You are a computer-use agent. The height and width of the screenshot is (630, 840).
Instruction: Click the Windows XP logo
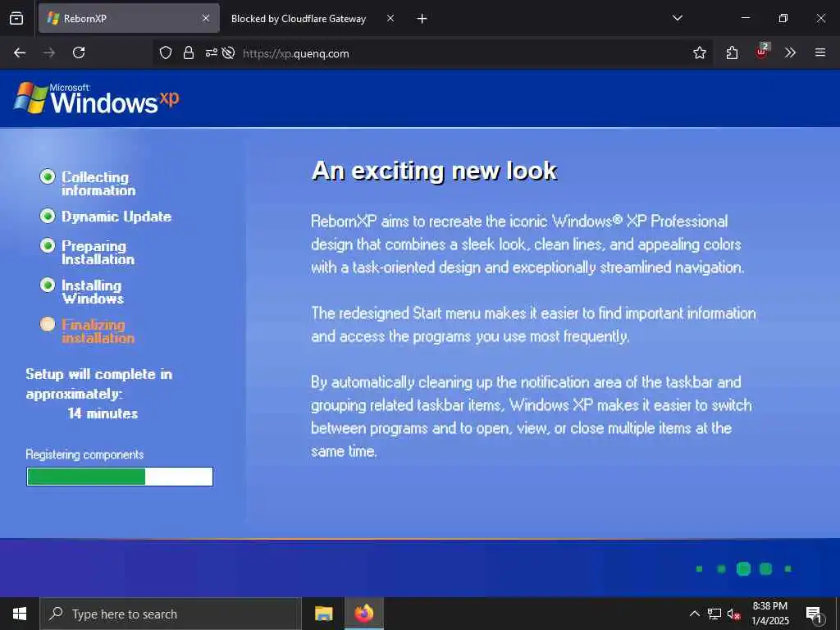point(97,98)
